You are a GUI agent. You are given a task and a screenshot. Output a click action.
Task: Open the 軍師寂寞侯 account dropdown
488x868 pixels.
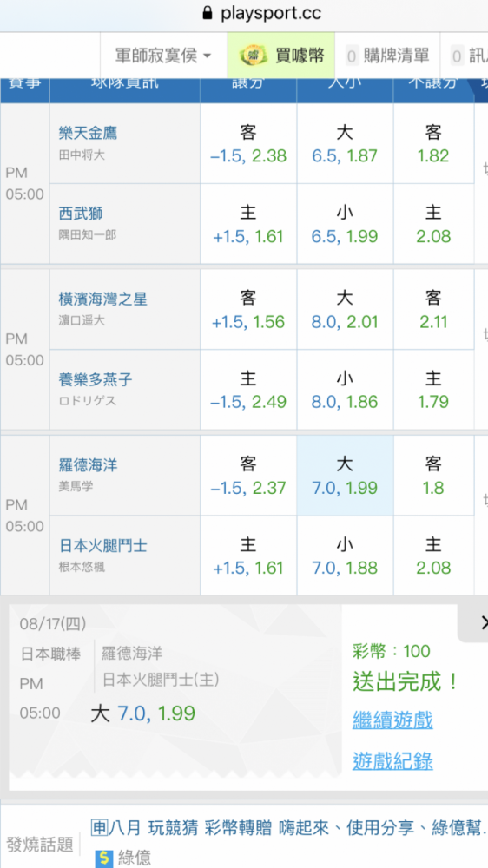163,56
